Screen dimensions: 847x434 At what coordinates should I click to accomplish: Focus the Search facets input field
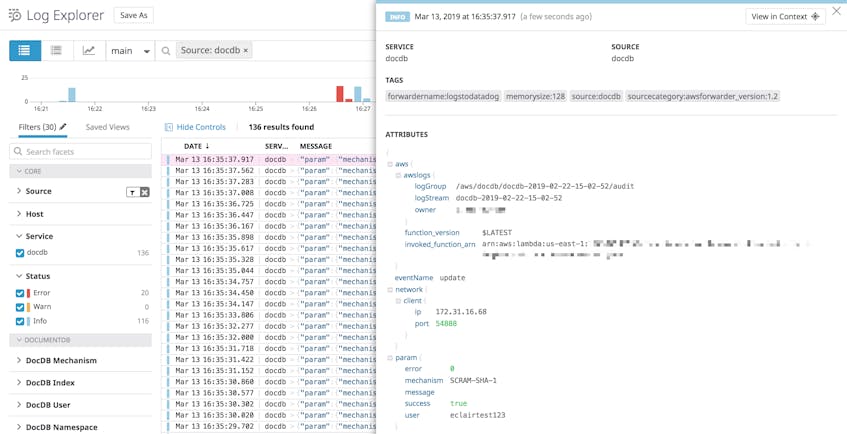pyautogui.click(x=80, y=151)
